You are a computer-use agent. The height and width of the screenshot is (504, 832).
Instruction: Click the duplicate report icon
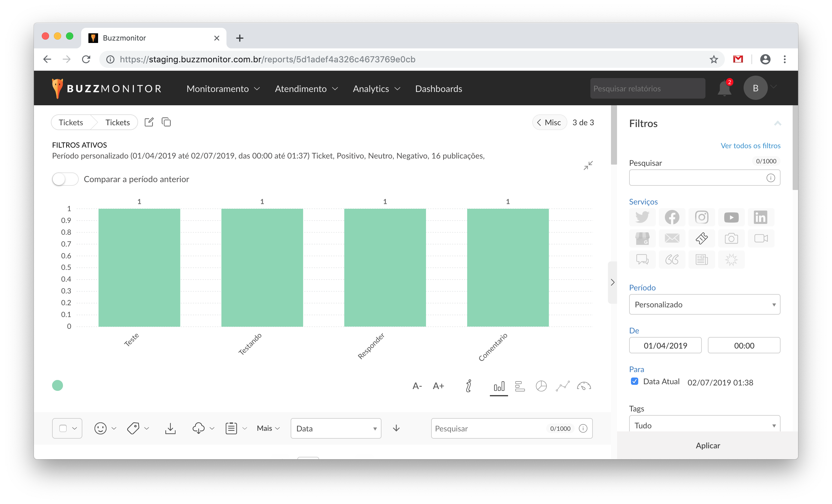(166, 122)
